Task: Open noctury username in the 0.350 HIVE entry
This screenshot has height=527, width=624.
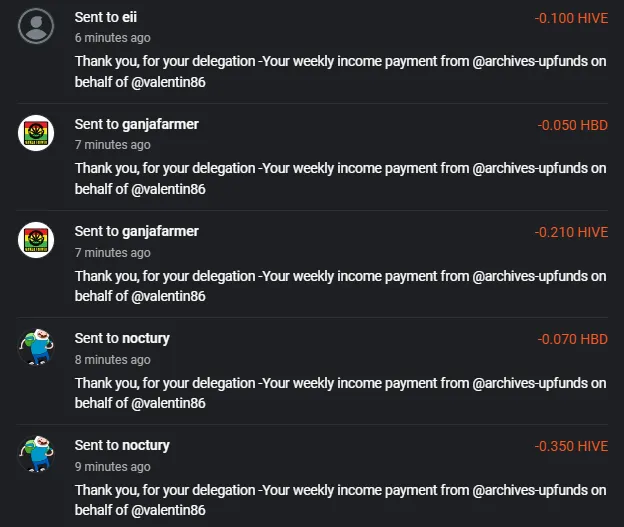Action: [x=146, y=445]
